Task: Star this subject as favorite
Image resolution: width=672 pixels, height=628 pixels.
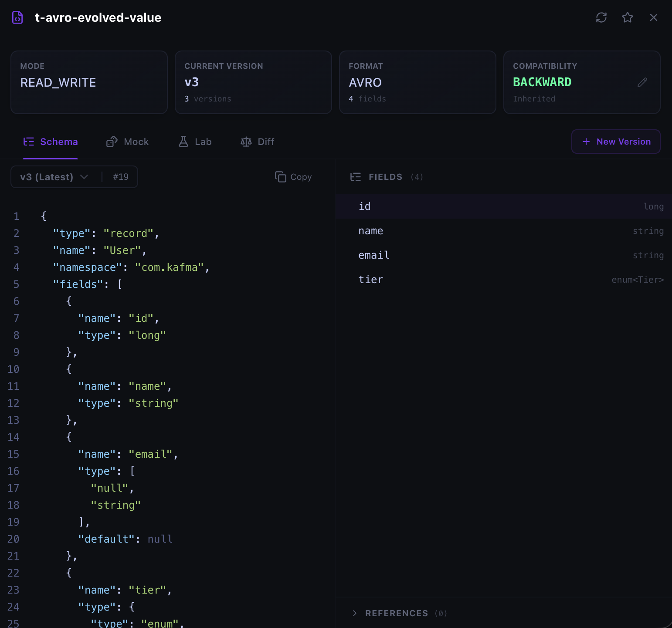Action: click(x=628, y=17)
